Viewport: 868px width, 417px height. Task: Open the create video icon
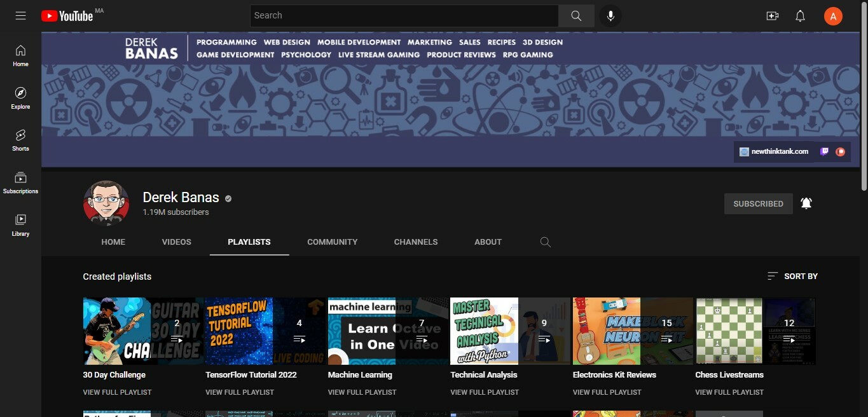coord(773,16)
